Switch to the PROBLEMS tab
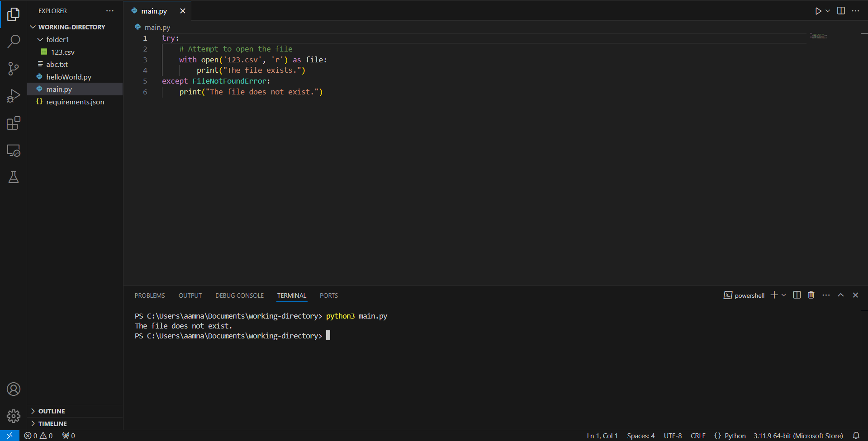Viewport: 868px width, 441px height. [x=149, y=295]
